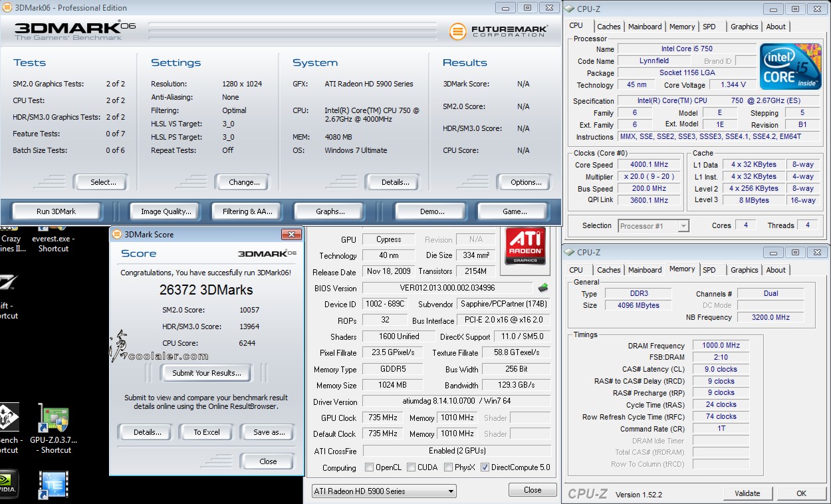The height and width of the screenshot is (504, 831).
Task: Select the GPU-Z.0.3.7 shortcut desktop icon
Action: pyautogui.click(x=54, y=430)
